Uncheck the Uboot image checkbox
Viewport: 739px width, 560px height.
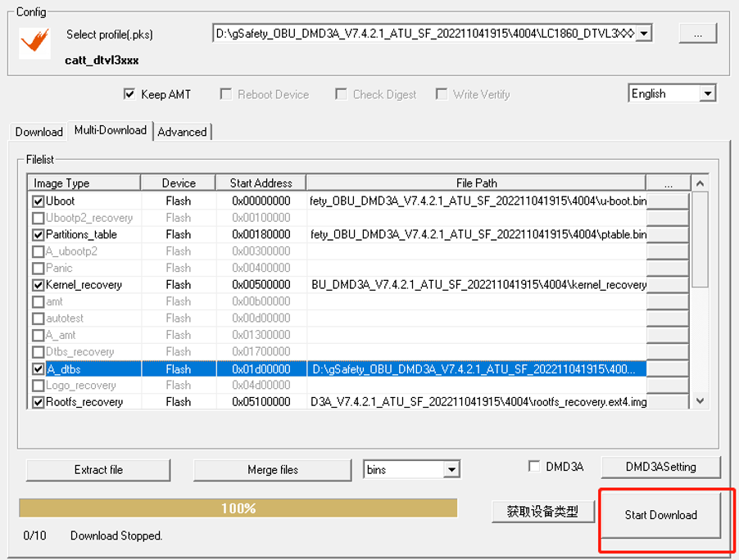tap(38, 201)
